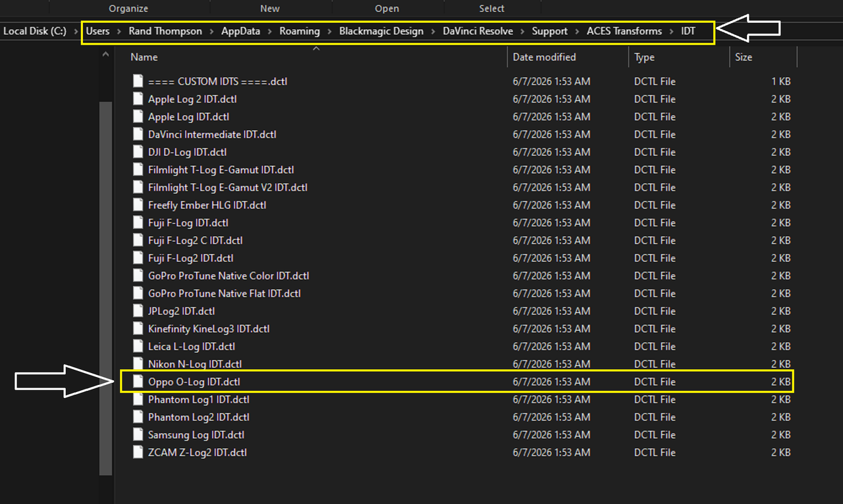843x504 pixels.
Task: Expand breadcrumb chevron after Support
Action: tap(578, 32)
